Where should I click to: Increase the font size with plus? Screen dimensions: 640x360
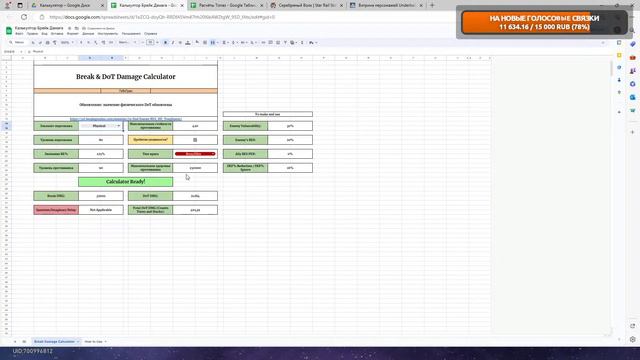click(x=157, y=42)
